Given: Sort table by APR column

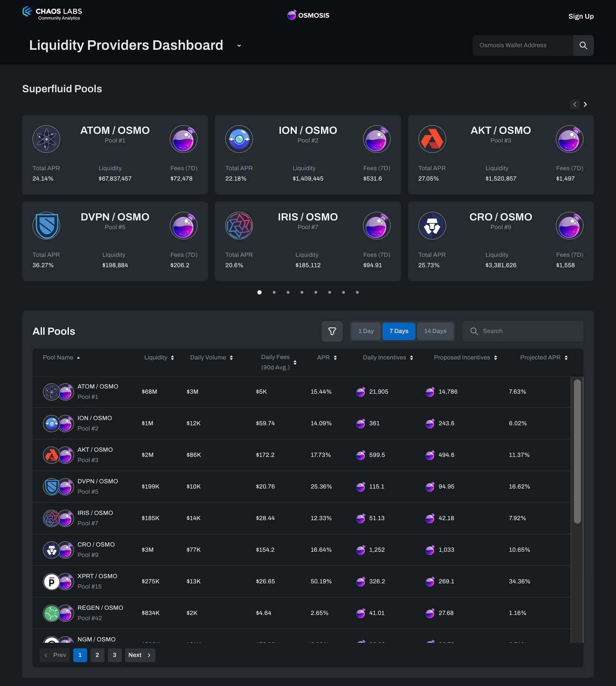Looking at the screenshot, I should (x=327, y=358).
